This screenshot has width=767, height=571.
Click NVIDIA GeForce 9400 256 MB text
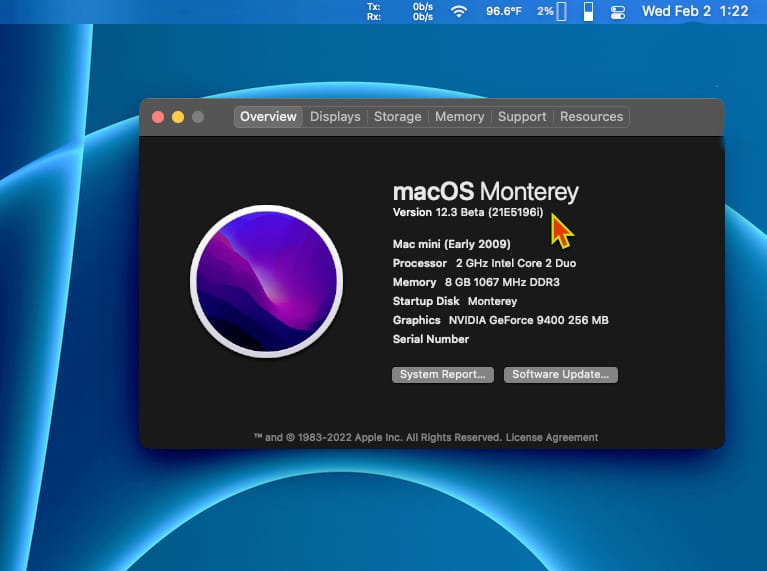[x=529, y=320]
